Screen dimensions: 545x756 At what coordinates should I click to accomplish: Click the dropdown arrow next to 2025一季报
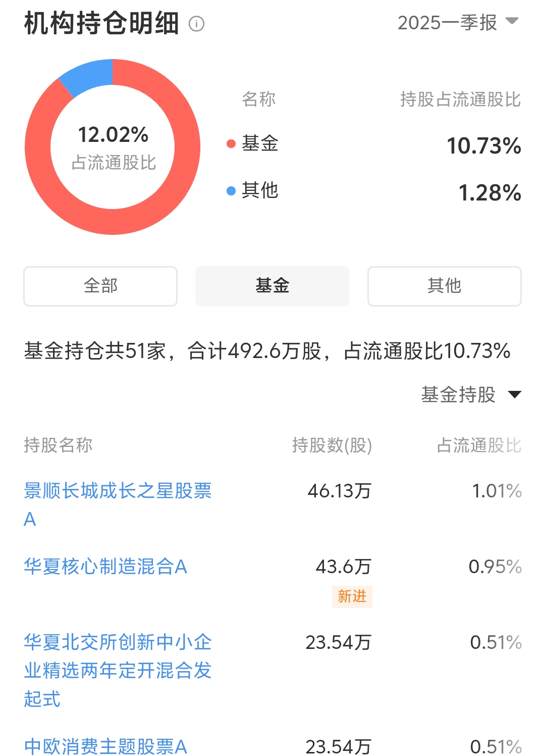[512, 21]
